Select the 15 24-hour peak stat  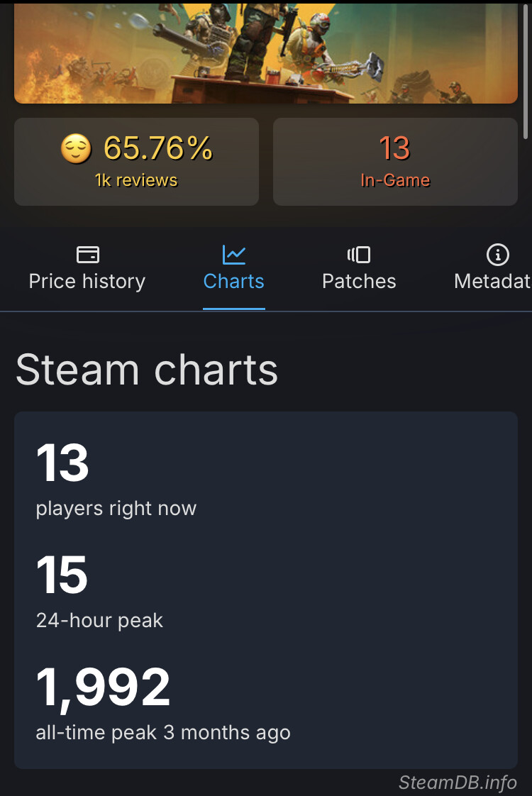coord(62,575)
